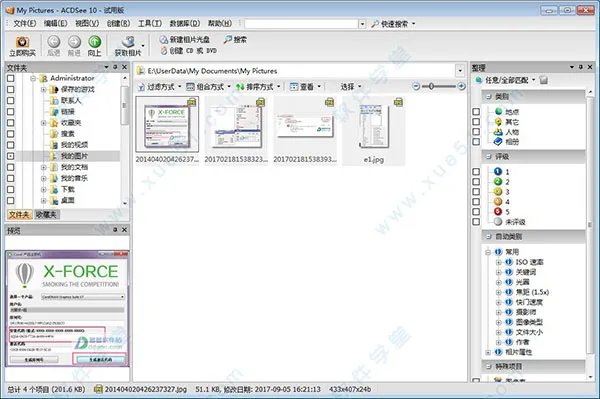The image size is (600, 399).
Task: Select the 20170218153839 thumbnail
Action: coord(305,131)
